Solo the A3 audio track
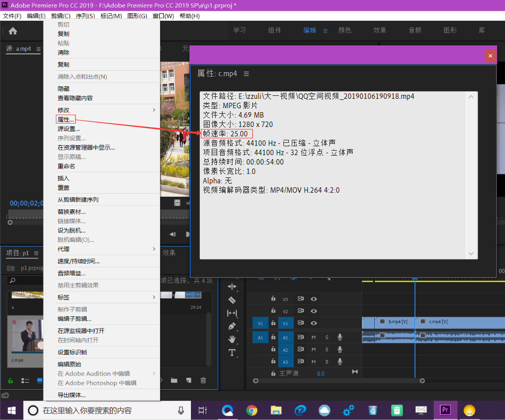The height and width of the screenshot is (420, 505). point(327,362)
